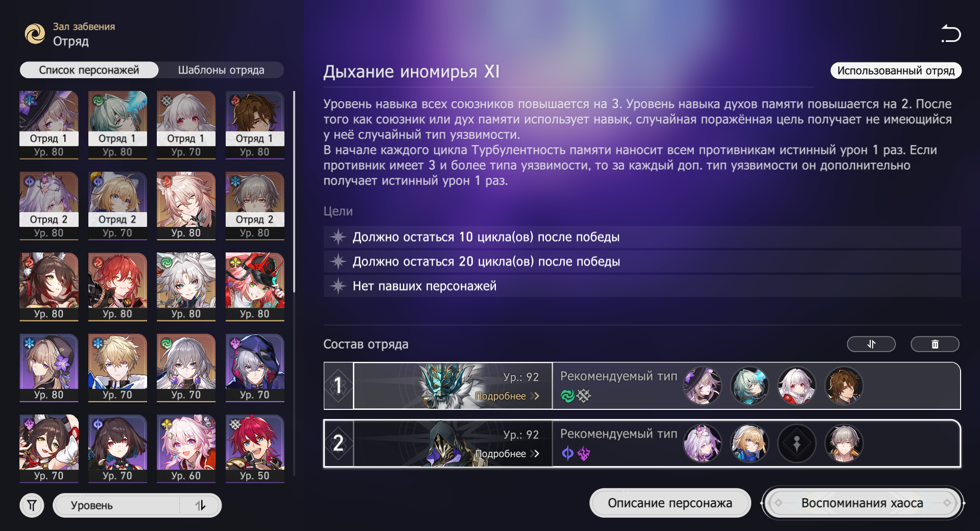Click the Воспоминания хаоса button
This screenshot has width=980, height=531.
(862, 503)
